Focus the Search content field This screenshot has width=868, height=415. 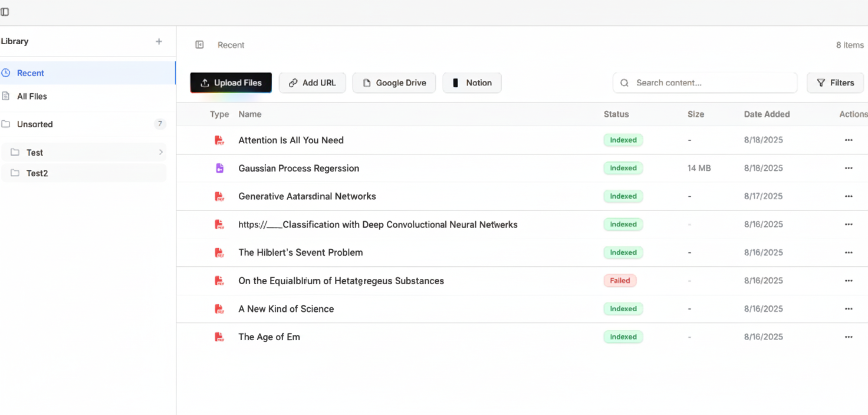[x=705, y=83]
